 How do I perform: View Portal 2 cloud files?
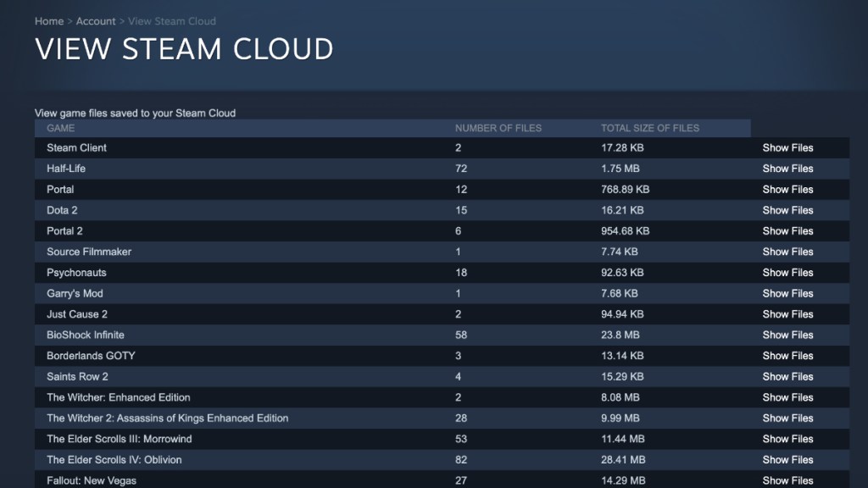click(787, 231)
